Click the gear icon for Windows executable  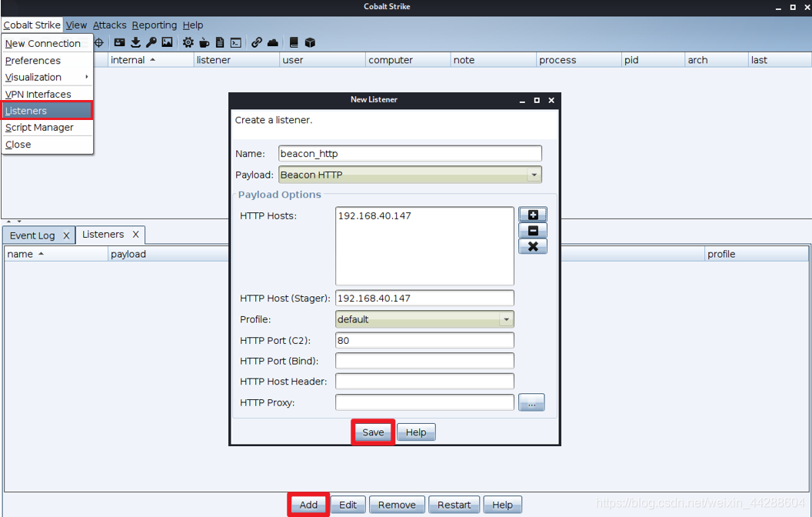tap(188, 42)
